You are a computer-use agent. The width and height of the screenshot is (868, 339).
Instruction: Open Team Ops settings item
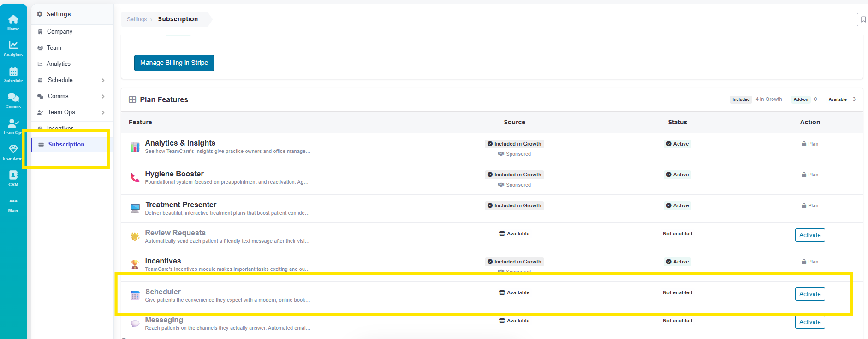(x=72, y=112)
